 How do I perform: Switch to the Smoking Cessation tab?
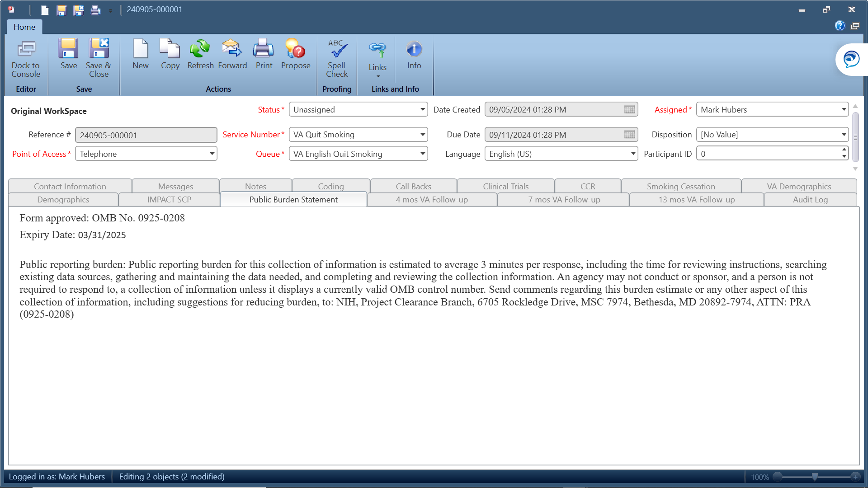[x=680, y=186]
